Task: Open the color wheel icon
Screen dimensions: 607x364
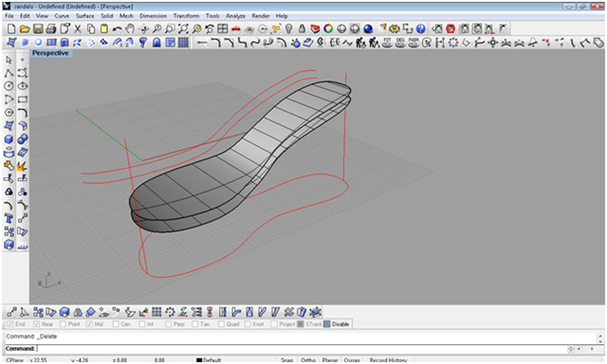Action: pyautogui.click(x=328, y=28)
